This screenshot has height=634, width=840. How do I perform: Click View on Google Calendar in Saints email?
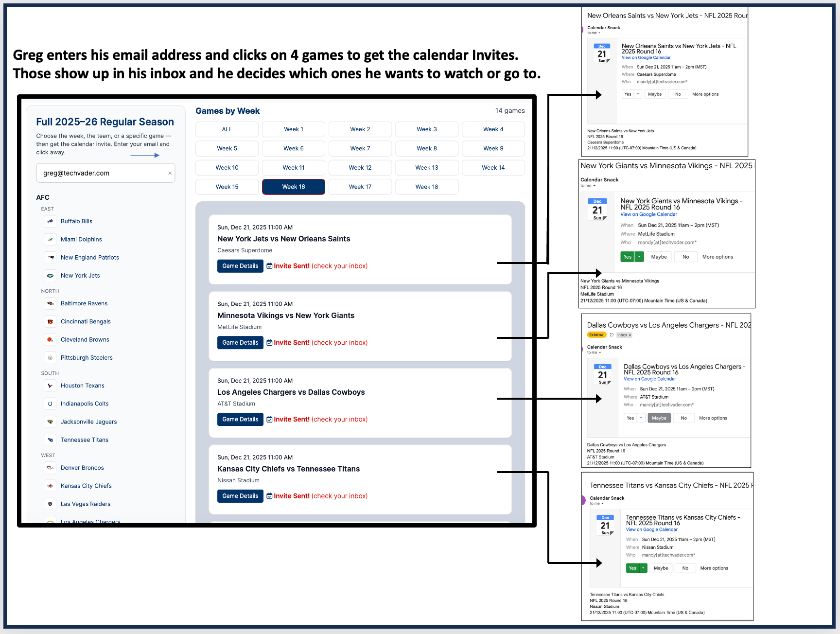[646, 57]
